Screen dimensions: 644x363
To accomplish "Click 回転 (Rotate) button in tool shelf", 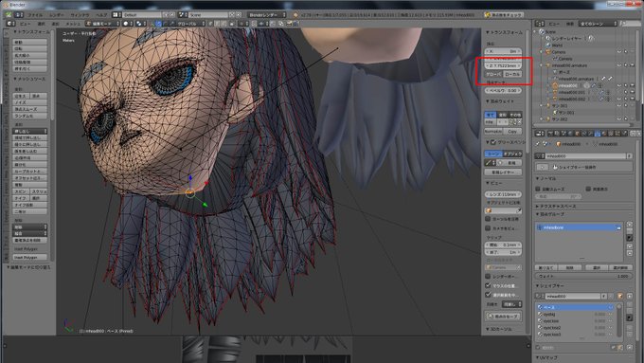I will [x=29, y=49].
